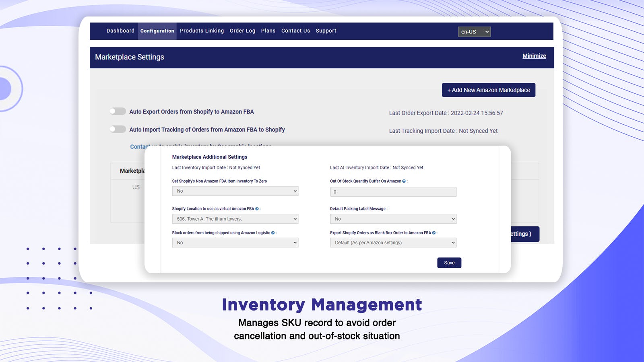Image resolution: width=644 pixels, height=362 pixels.
Task: Enable Auto Export Orders from Shopify to Amazon FBA
Action: (x=118, y=111)
